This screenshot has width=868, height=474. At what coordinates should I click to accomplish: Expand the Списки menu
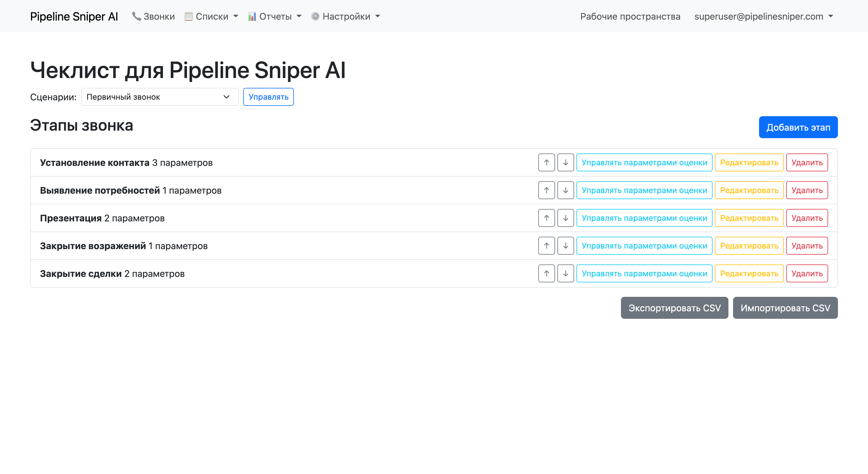[212, 16]
